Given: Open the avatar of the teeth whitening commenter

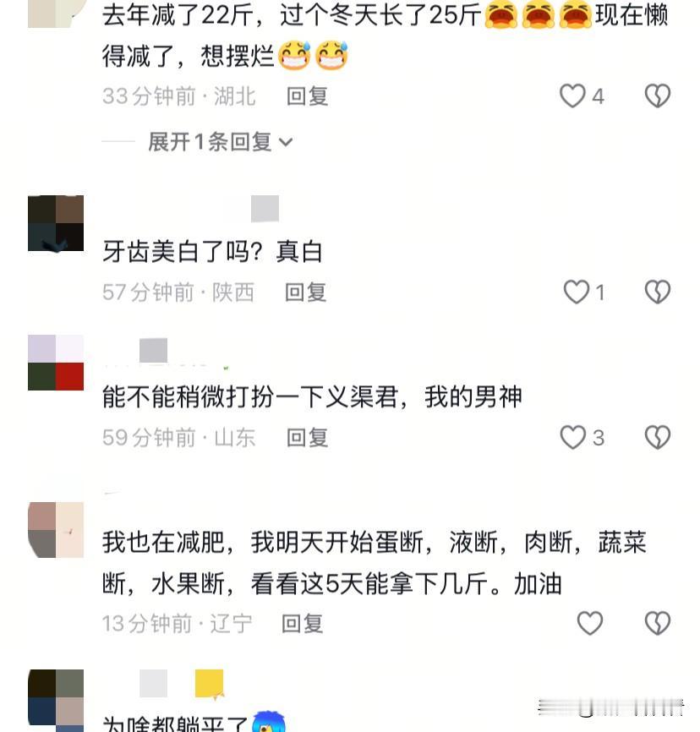Looking at the screenshot, I should tap(56, 224).
